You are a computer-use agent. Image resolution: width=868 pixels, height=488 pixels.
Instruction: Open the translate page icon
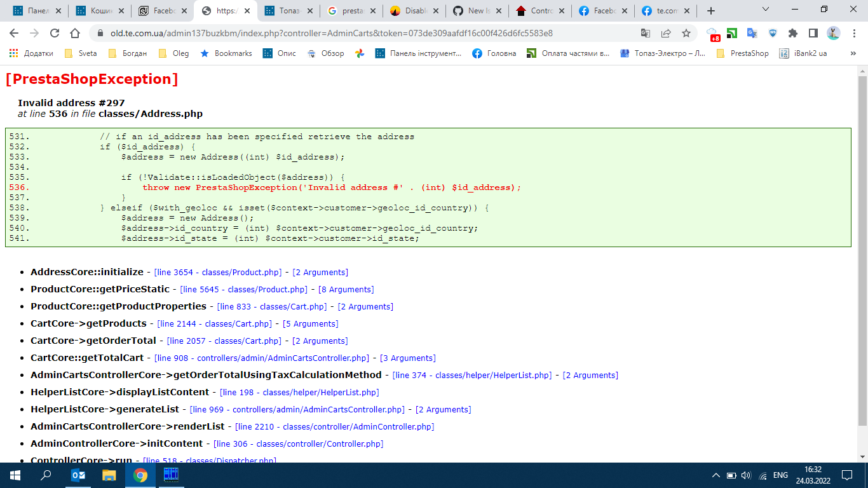pos(646,33)
